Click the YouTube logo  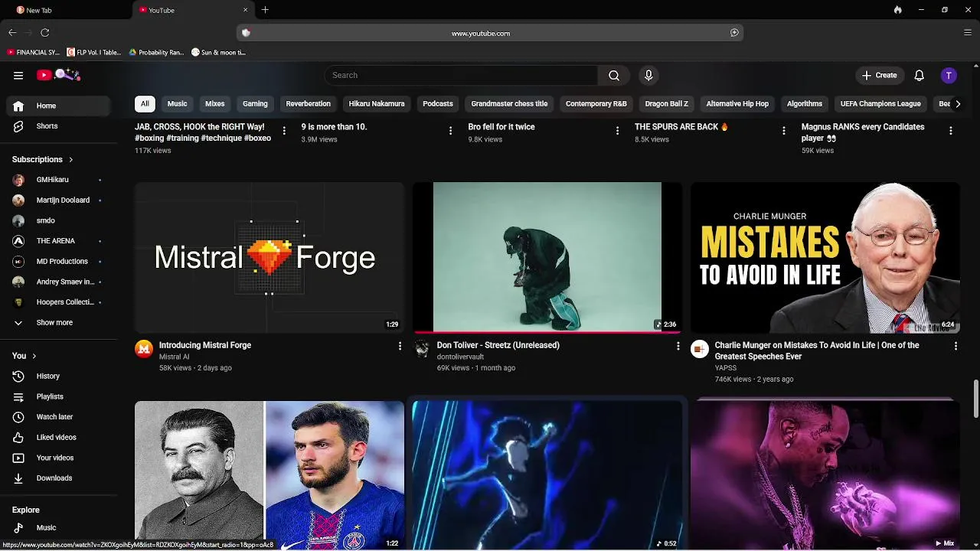pos(58,75)
